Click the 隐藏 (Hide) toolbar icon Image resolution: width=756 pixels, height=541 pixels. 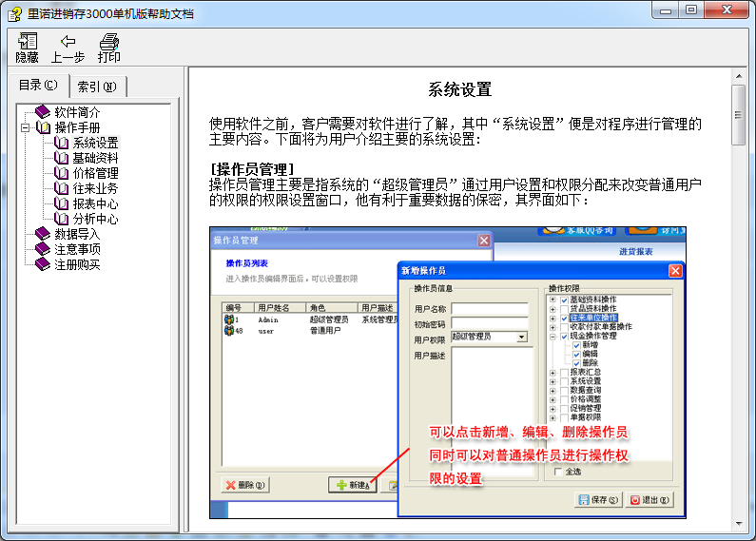27,42
